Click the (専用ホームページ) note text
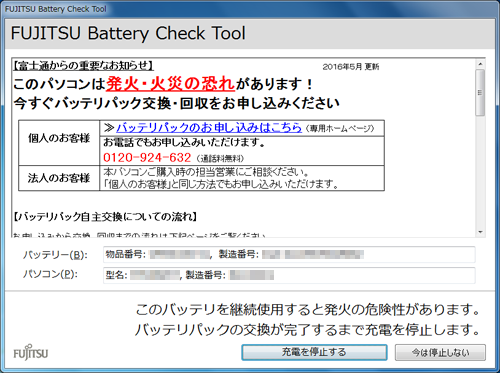Viewport: 500px width, 373px height. tap(340, 128)
